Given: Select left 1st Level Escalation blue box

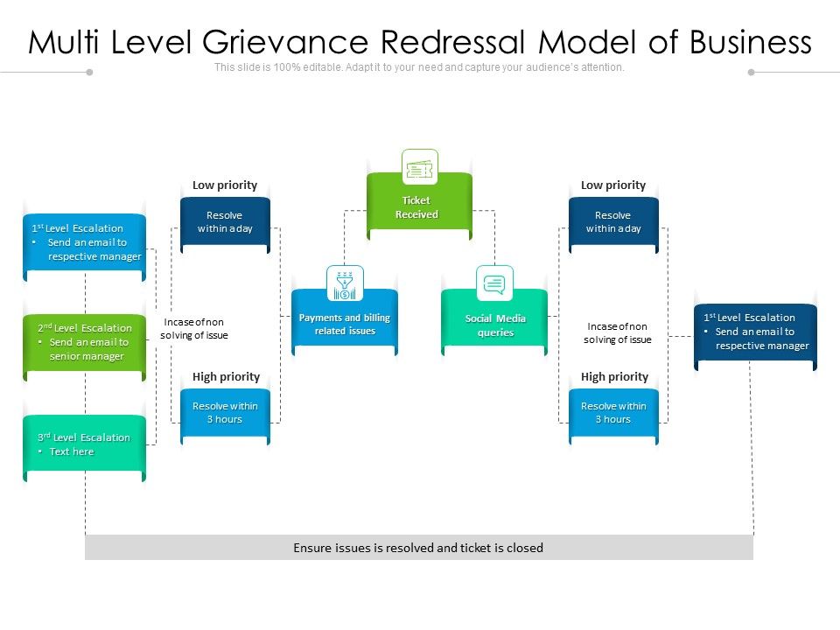Looking at the screenshot, I should coord(84,247).
